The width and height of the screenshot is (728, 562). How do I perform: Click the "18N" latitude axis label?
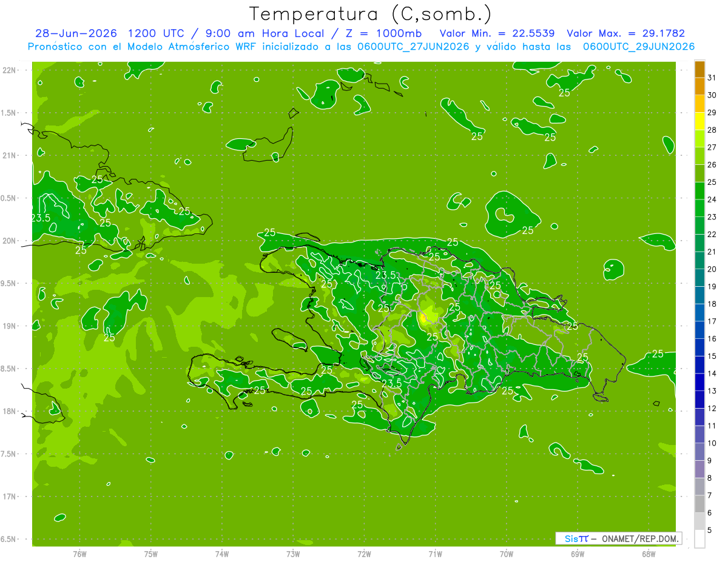coord(9,411)
